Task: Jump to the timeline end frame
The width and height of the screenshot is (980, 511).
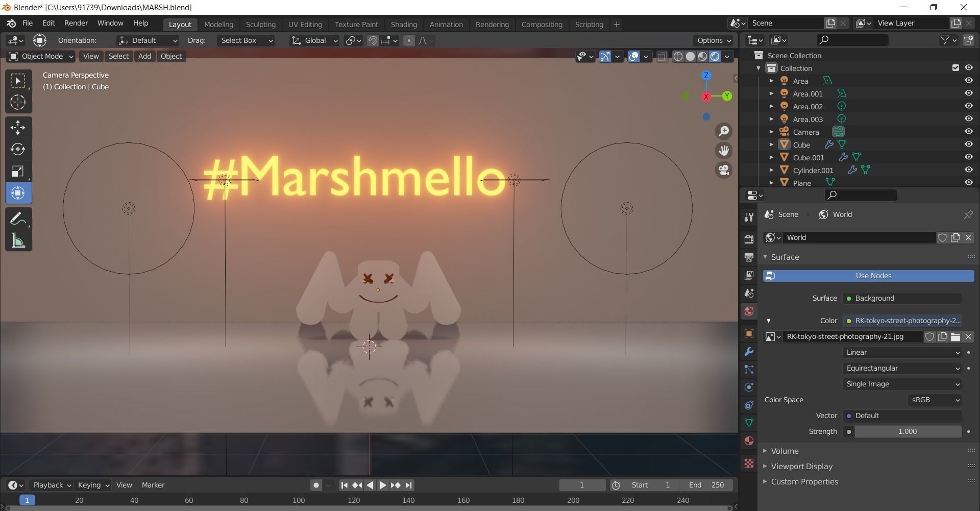Action: 408,485
